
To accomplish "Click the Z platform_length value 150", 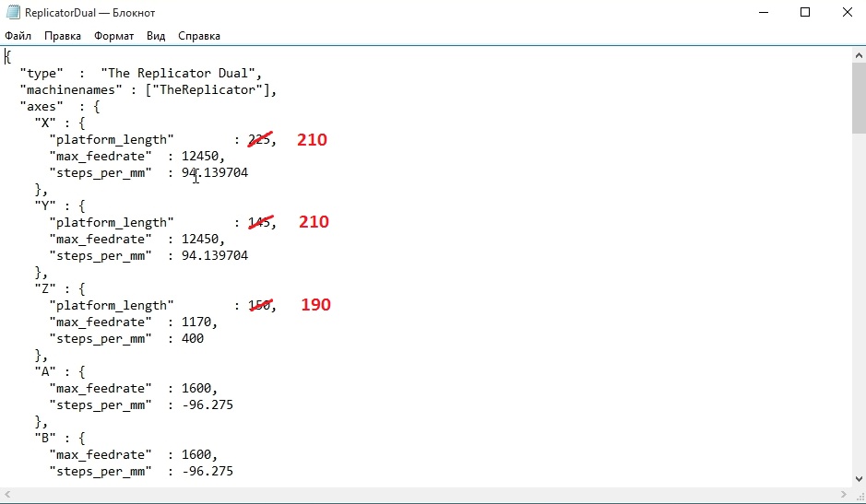I will (259, 305).
